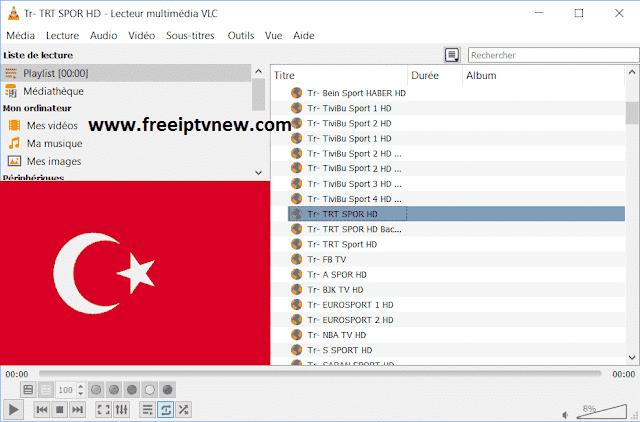Click playlist list scroll down arrow
This screenshot has width=640, height=422.
(x=632, y=358)
